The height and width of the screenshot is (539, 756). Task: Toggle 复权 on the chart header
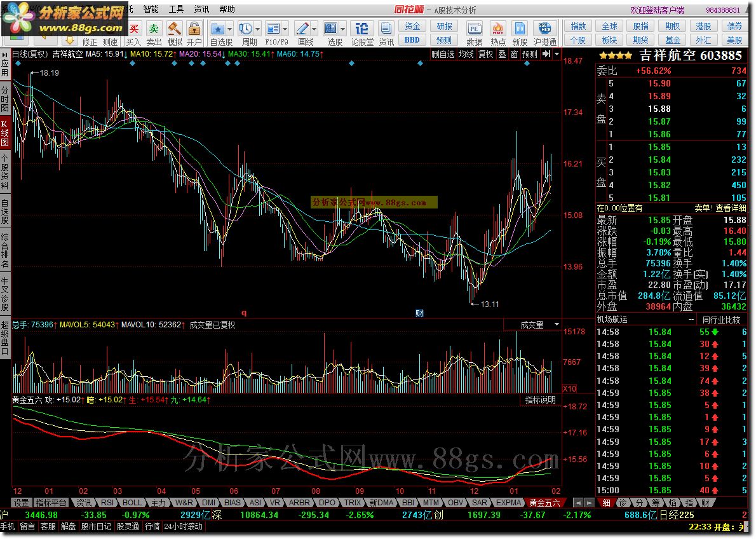pos(486,55)
